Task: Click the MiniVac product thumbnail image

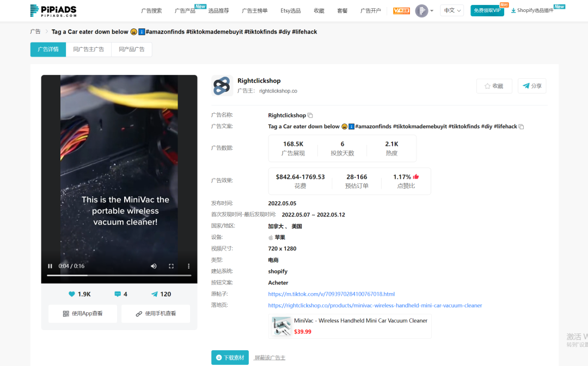Action: click(281, 326)
